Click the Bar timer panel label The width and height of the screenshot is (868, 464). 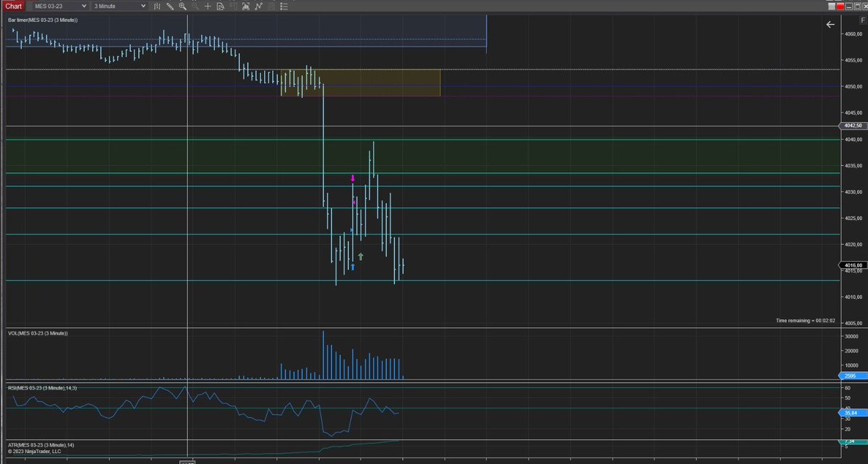[43, 20]
